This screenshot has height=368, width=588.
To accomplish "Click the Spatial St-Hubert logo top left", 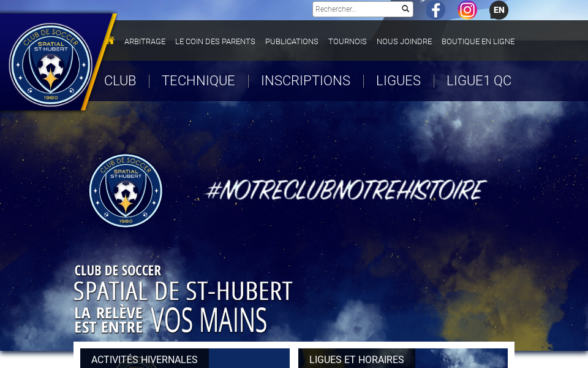I will click(x=51, y=63).
